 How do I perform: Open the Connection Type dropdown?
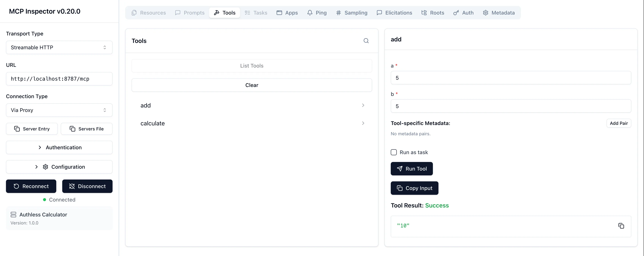[x=59, y=110]
